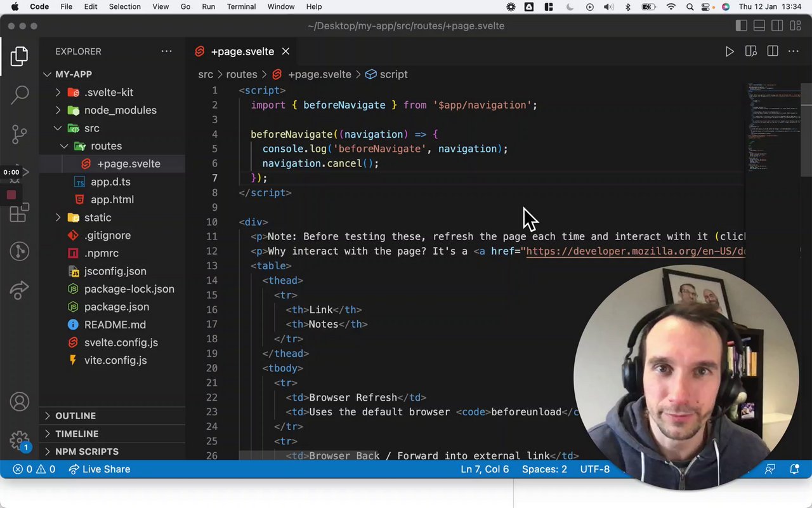Click the Focus moon icon in menu bar
The image size is (812, 508).
pos(570,7)
